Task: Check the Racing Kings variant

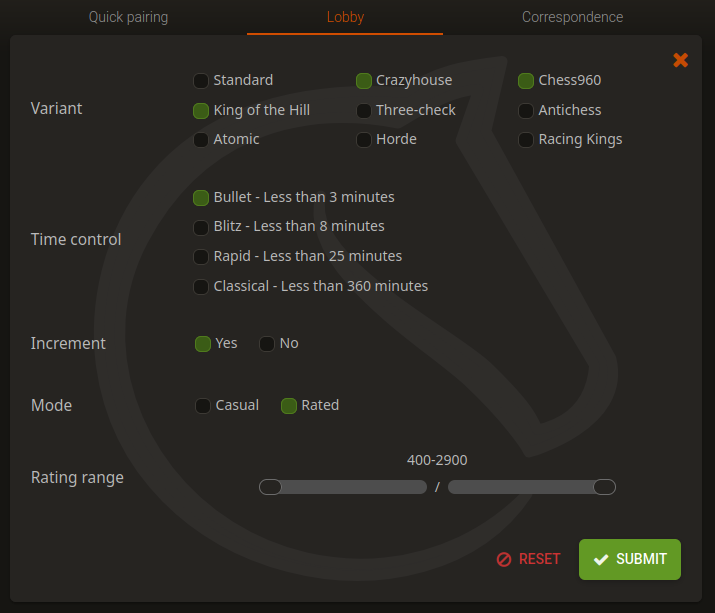Action: point(526,140)
